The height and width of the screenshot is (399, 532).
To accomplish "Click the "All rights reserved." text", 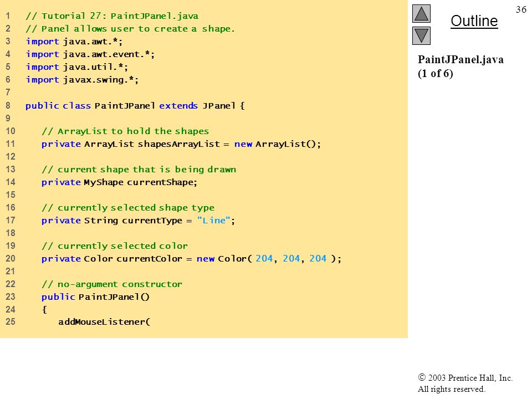I will (451, 389).
